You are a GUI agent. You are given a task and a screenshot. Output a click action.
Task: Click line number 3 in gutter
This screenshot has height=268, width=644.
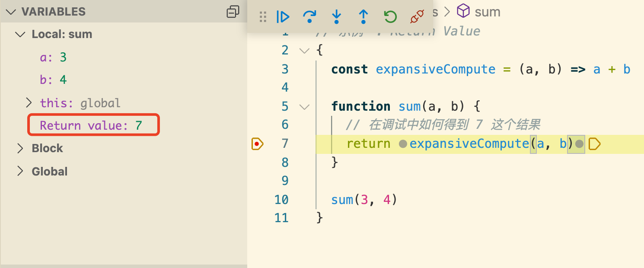(284, 69)
